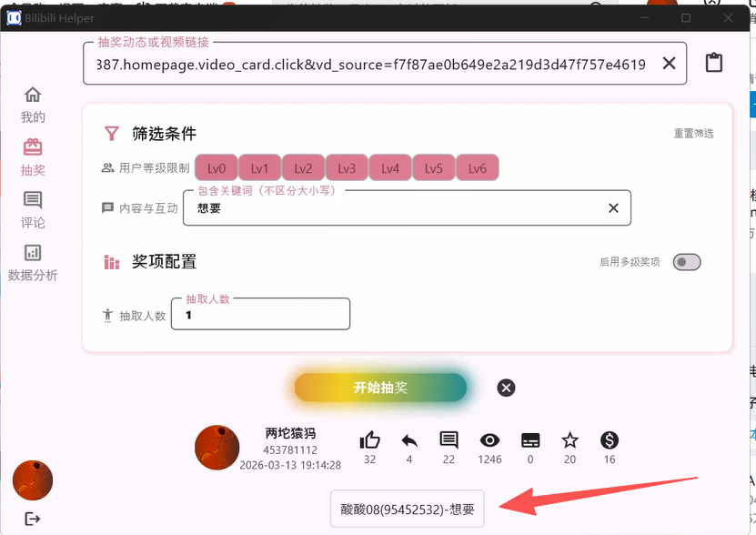Screen dimensions: 756x535
Task: Click the reply icon showing 4
Action: (x=408, y=439)
